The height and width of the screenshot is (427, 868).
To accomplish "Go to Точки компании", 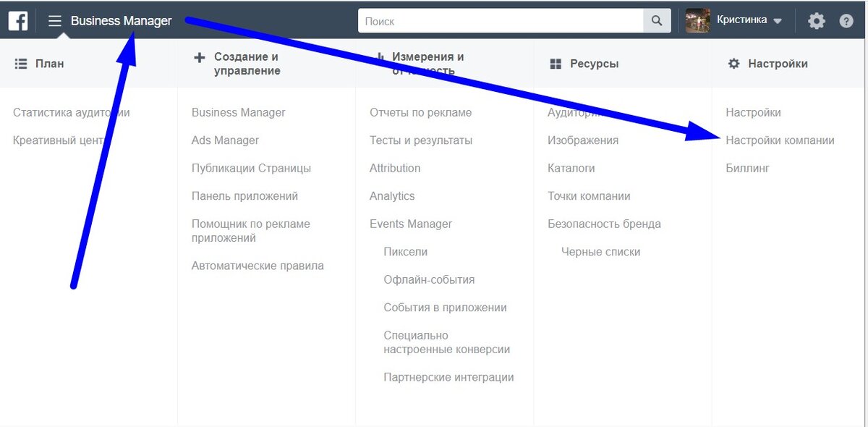I will 589,196.
